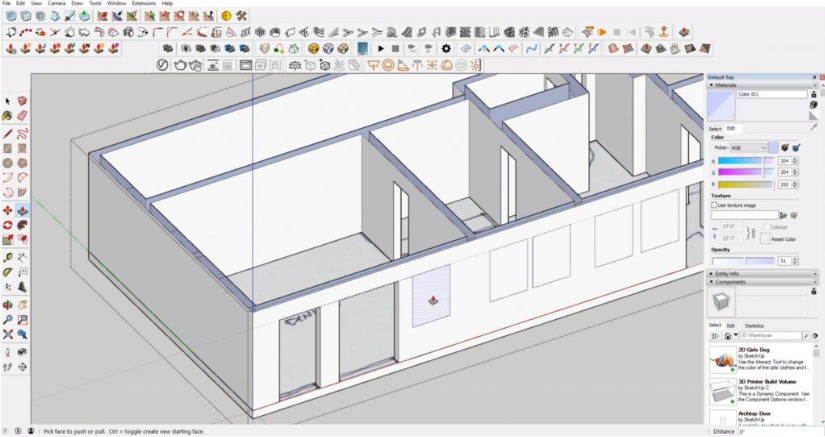Open the color Picker RGB dropdown
The width and height of the screenshot is (825, 437).
(x=749, y=148)
